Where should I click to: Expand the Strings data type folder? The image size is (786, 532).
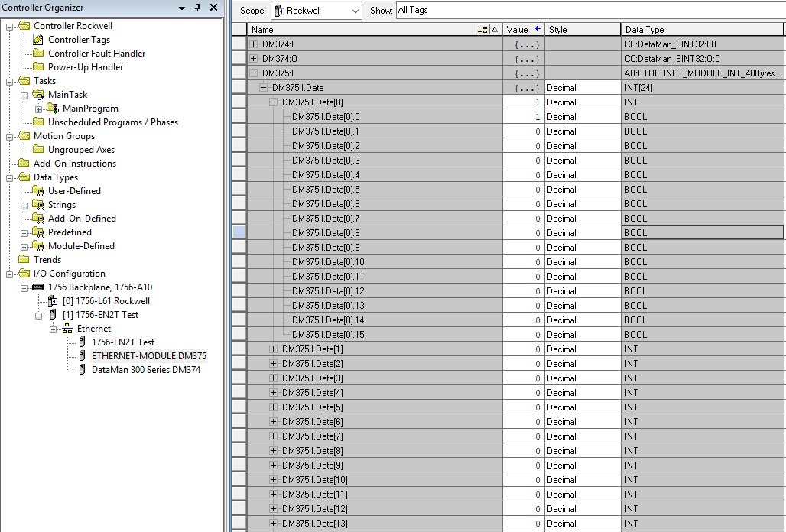[24, 205]
